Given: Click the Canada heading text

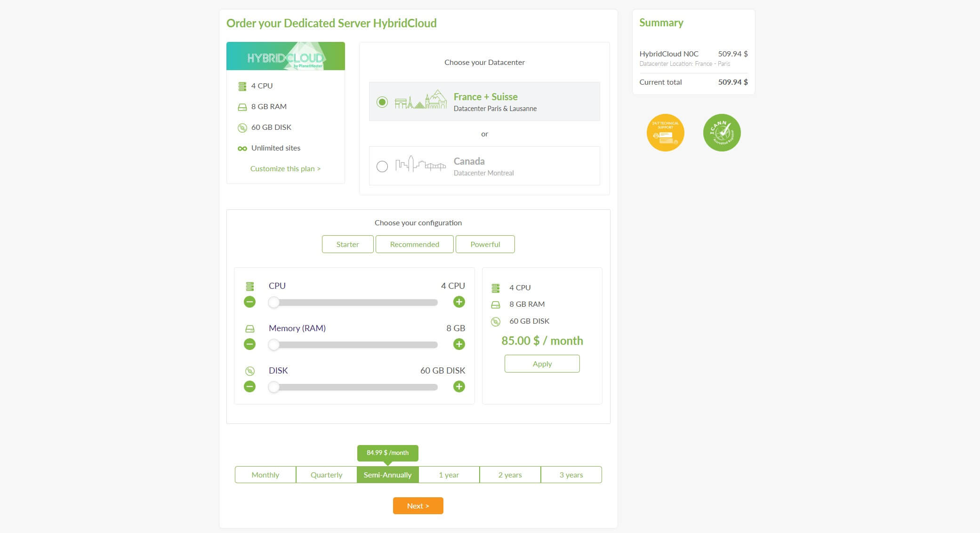Looking at the screenshot, I should pos(469,161).
